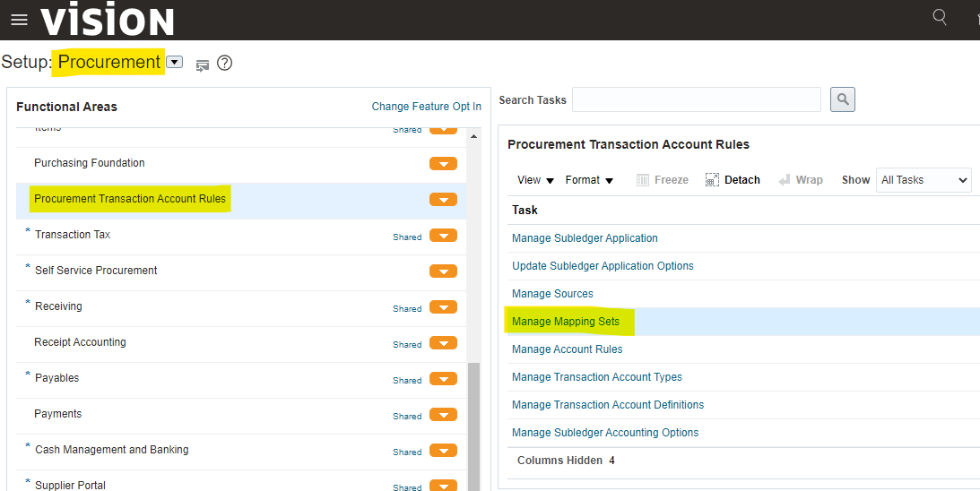Click the Search Tasks magnifier button
This screenshot has height=491, width=980.
click(842, 99)
